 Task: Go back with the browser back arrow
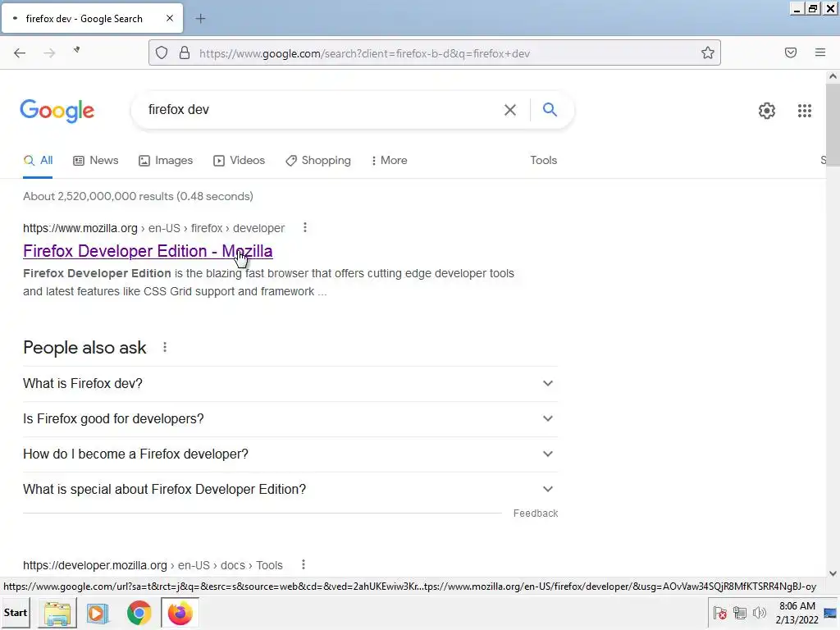(20, 52)
